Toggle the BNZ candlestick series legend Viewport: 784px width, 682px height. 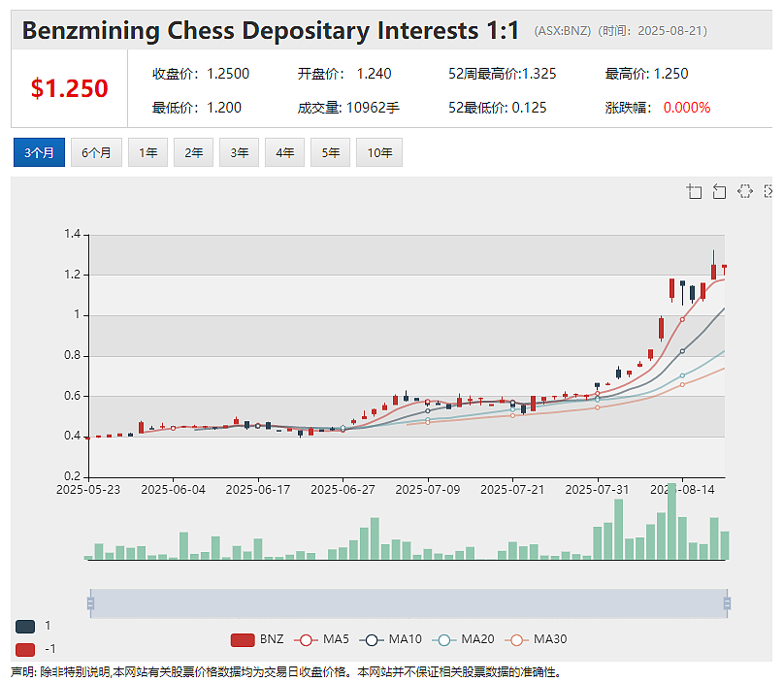tap(257, 639)
